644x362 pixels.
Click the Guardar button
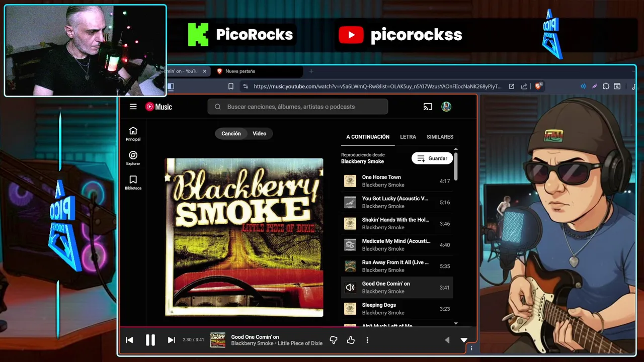coord(432,158)
